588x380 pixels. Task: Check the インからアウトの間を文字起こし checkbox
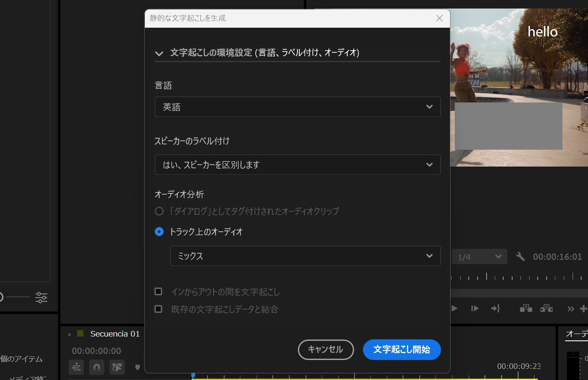click(158, 291)
